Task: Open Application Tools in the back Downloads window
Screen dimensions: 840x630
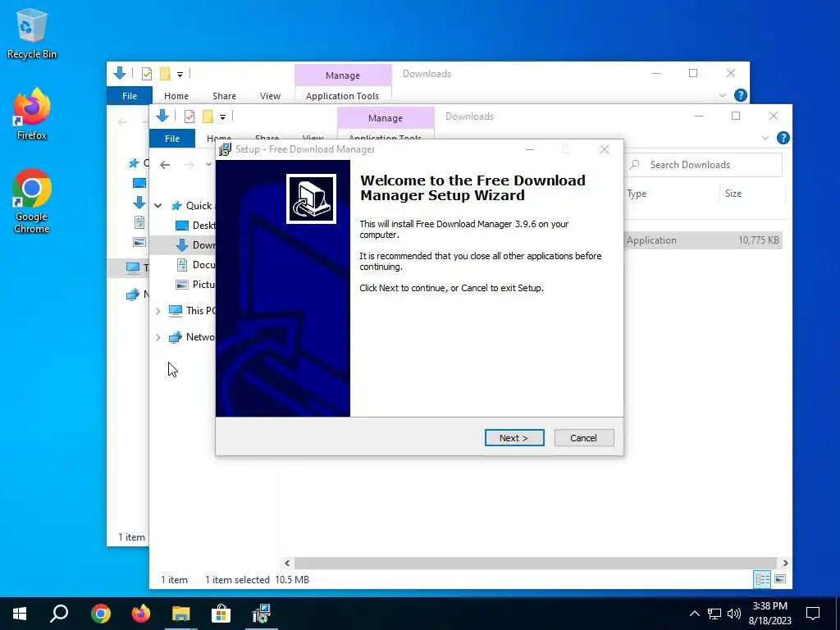Action: 342,96
